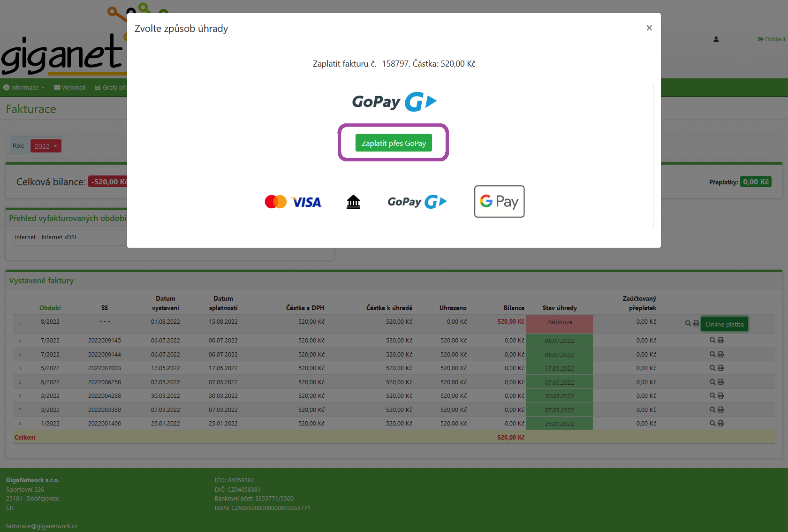Print invoice 2022001406

click(720, 423)
